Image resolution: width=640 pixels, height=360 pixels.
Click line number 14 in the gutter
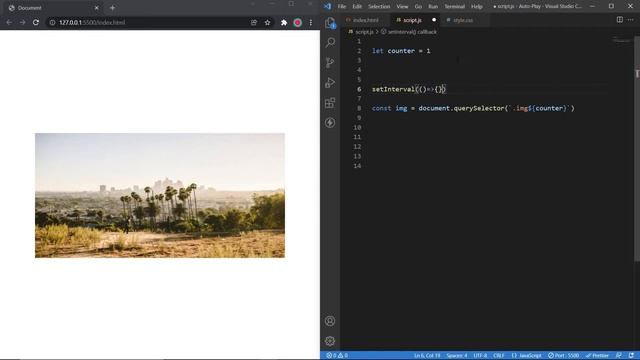click(357, 166)
